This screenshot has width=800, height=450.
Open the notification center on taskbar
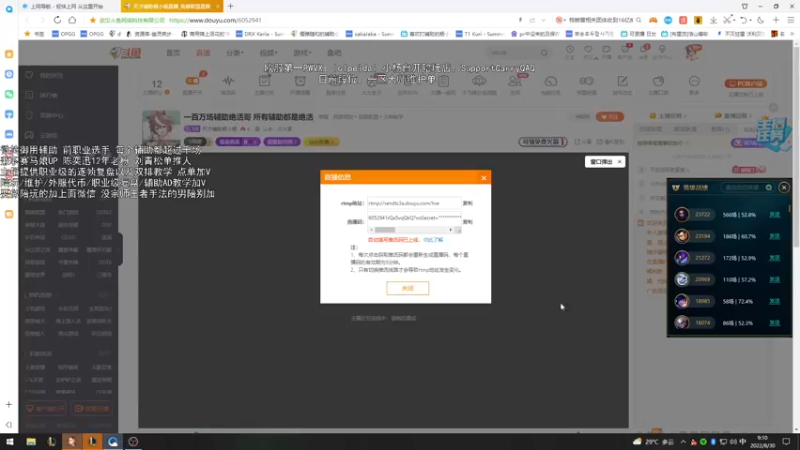[786, 441]
